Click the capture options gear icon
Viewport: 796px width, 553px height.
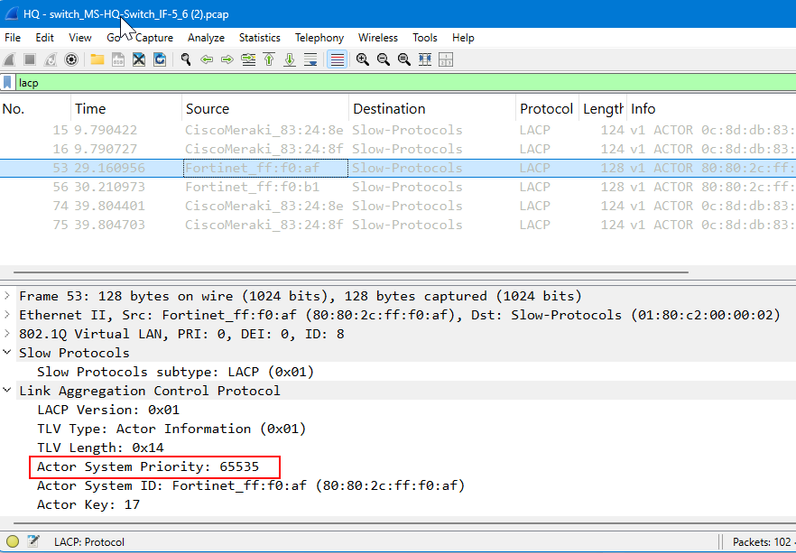71,60
